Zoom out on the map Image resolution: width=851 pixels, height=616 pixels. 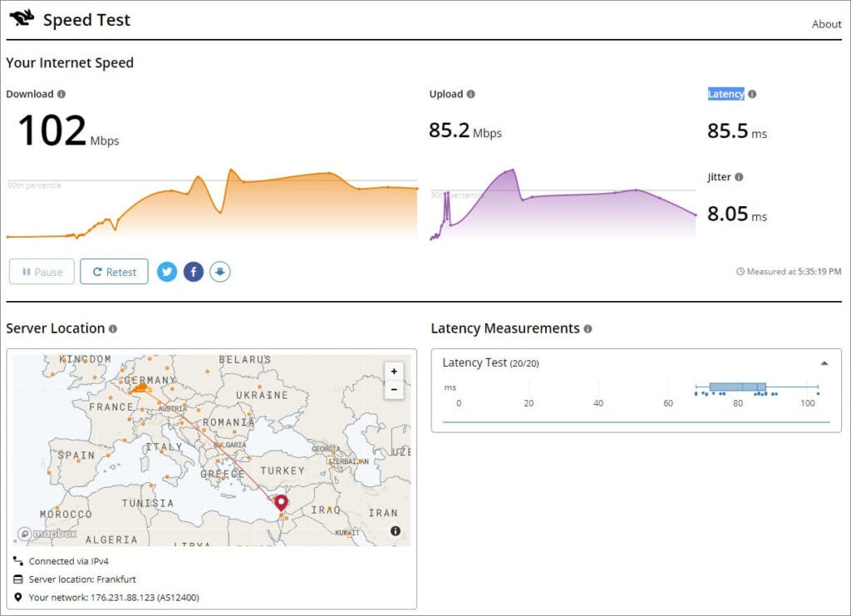[394, 389]
